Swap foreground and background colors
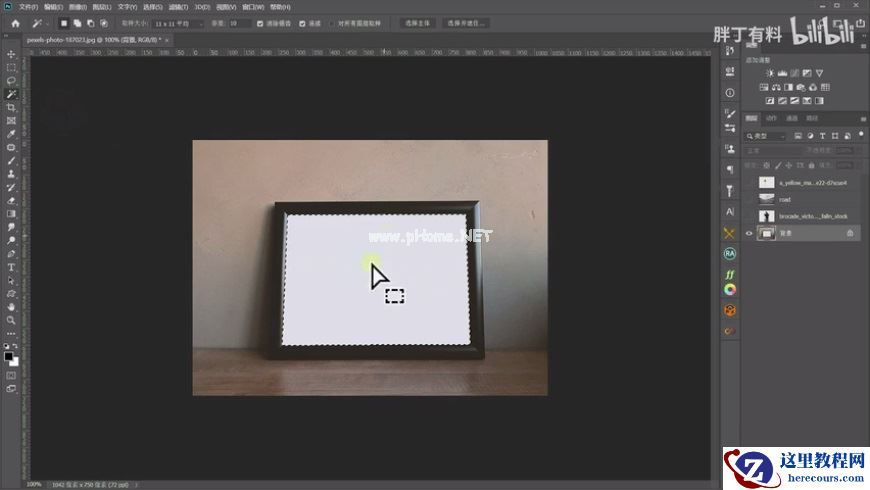This screenshot has width=870, height=490. [x=15, y=346]
